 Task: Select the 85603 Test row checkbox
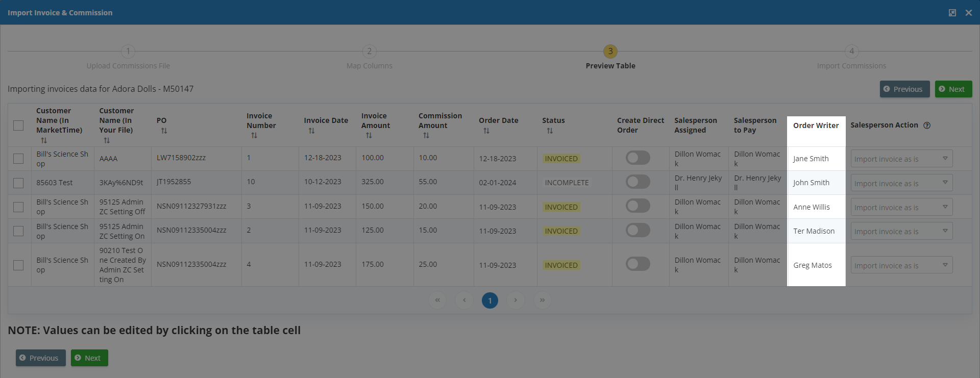[18, 183]
